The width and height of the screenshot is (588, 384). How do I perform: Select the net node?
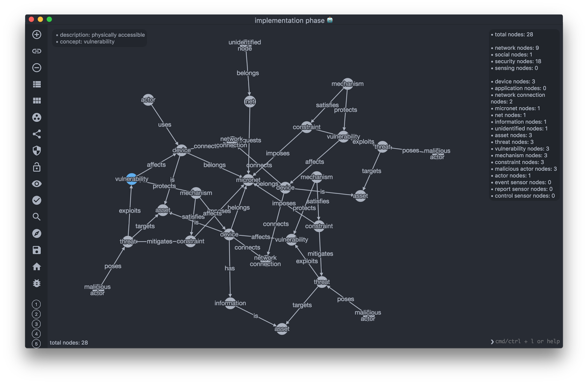click(250, 101)
